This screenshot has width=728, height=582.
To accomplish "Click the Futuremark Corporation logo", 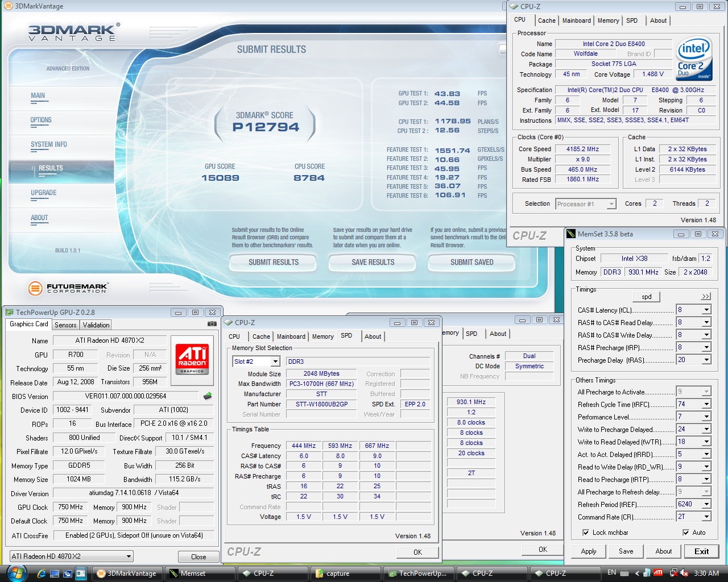I will click(x=68, y=288).
